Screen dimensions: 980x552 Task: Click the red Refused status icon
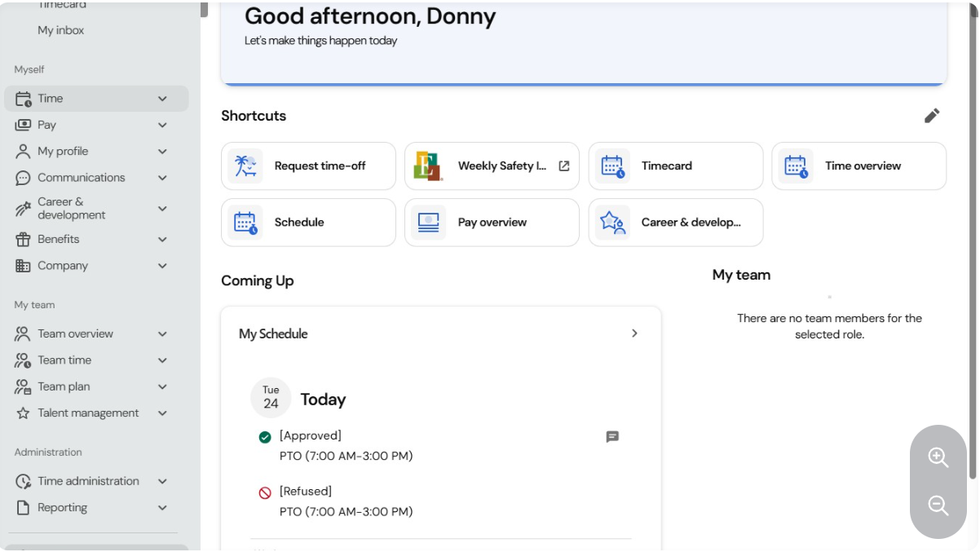tap(265, 493)
